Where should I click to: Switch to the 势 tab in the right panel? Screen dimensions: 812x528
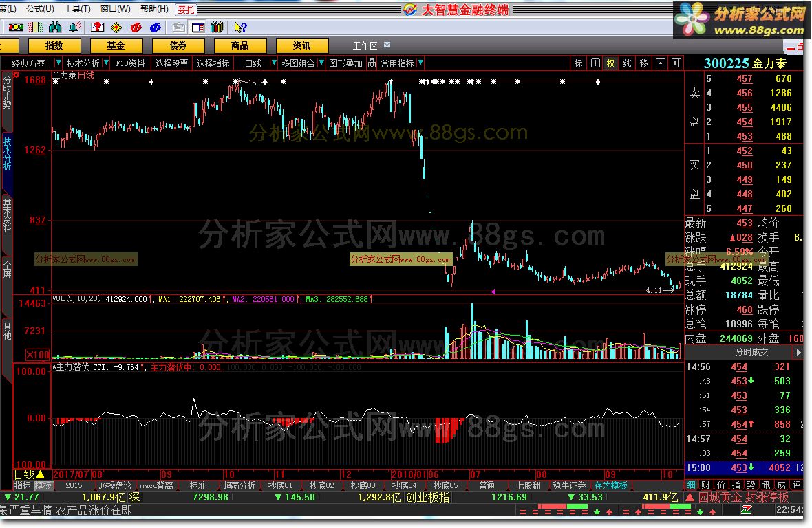click(x=751, y=485)
